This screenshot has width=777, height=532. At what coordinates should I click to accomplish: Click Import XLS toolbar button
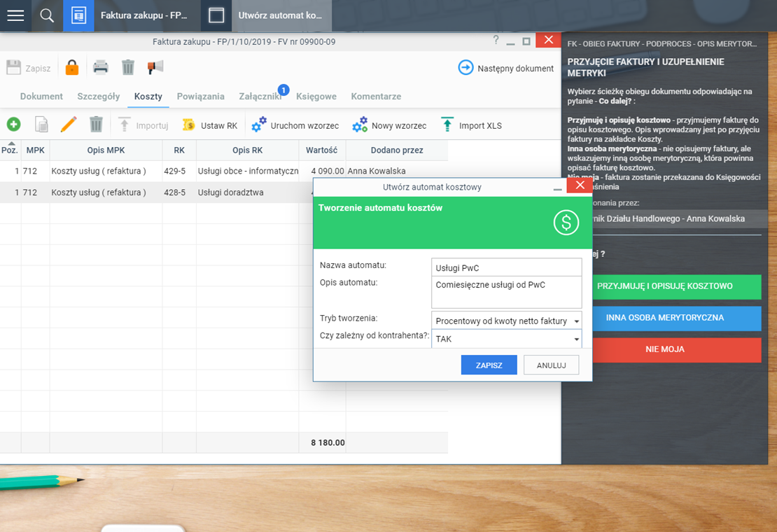(x=470, y=126)
